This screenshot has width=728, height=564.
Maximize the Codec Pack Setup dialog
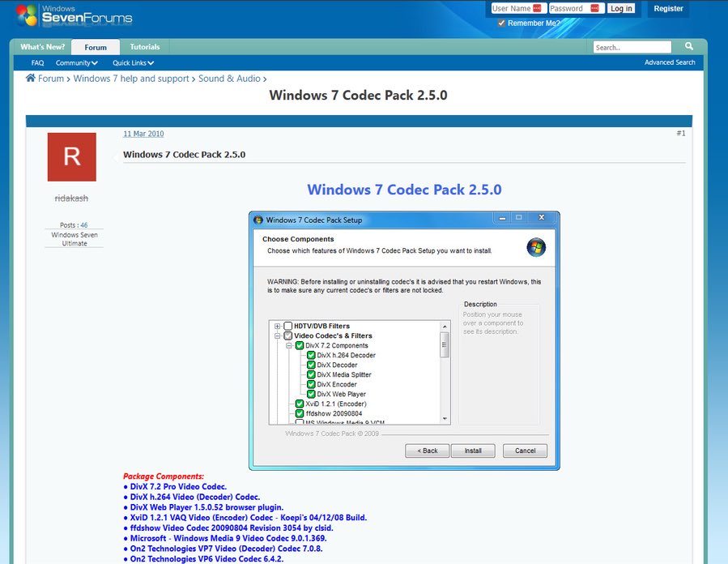click(519, 217)
